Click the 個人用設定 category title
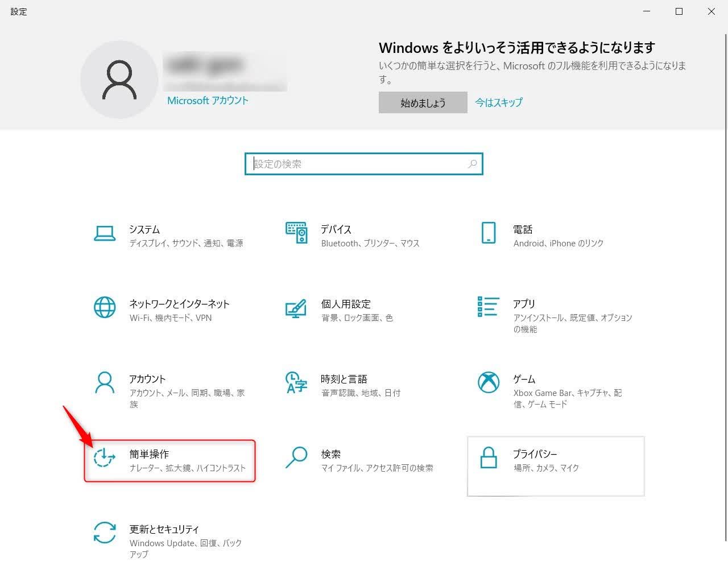 pyautogui.click(x=346, y=304)
